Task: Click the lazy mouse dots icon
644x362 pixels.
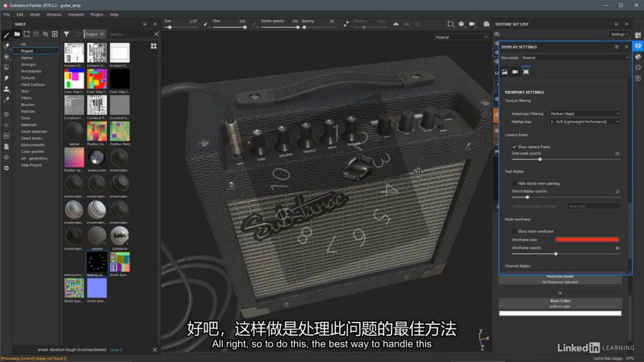Action: (347, 25)
